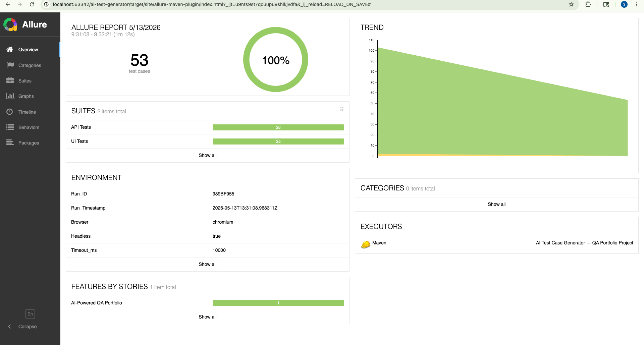This screenshot has width=644, height=345.
Task: Show all Environment variables
Action: click(x=208, y=264)
